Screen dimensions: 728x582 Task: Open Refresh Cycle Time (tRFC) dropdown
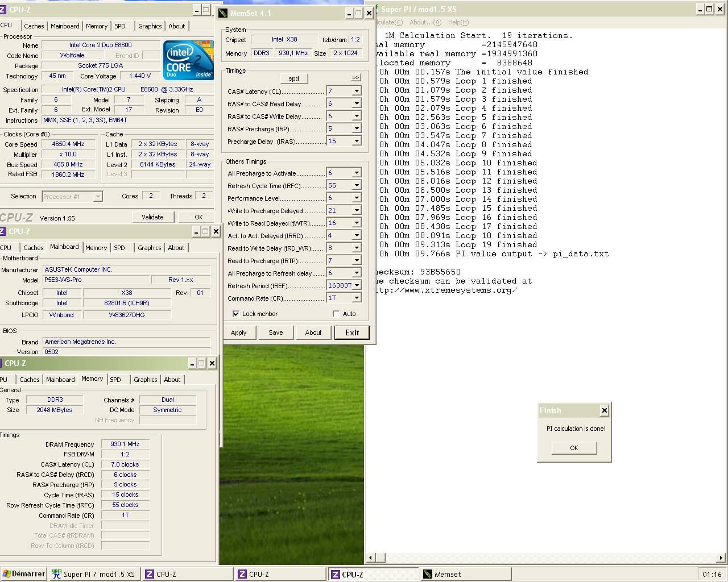tap(357, 185)
